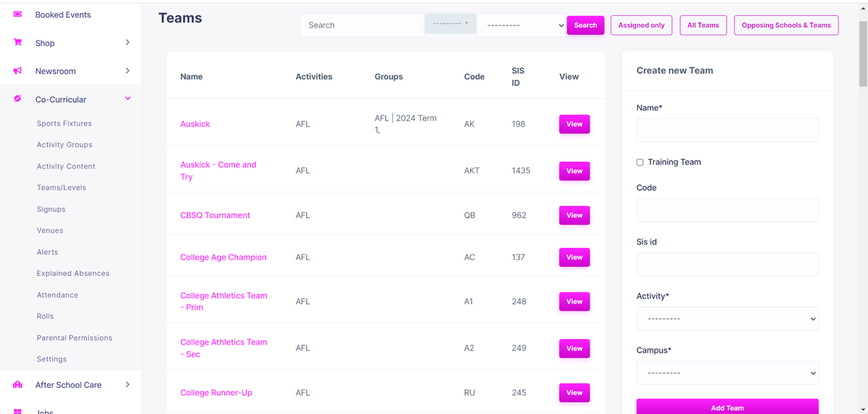Click the After School Care icon
Viewport: 868px width, 414px height.
click(17, 385)
